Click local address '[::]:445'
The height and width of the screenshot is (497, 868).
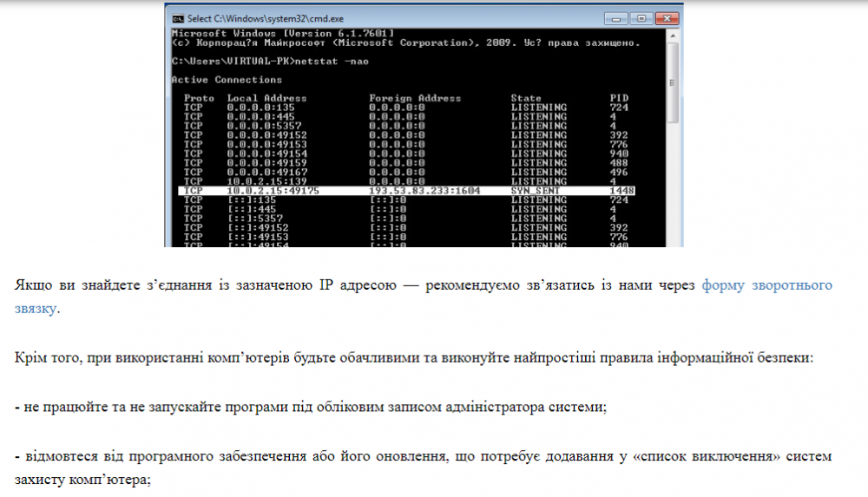pos(252,209)
